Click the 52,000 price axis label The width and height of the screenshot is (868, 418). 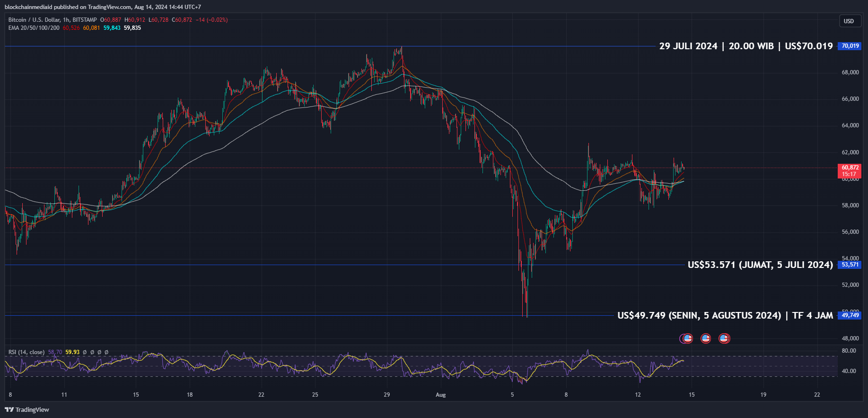850,285
